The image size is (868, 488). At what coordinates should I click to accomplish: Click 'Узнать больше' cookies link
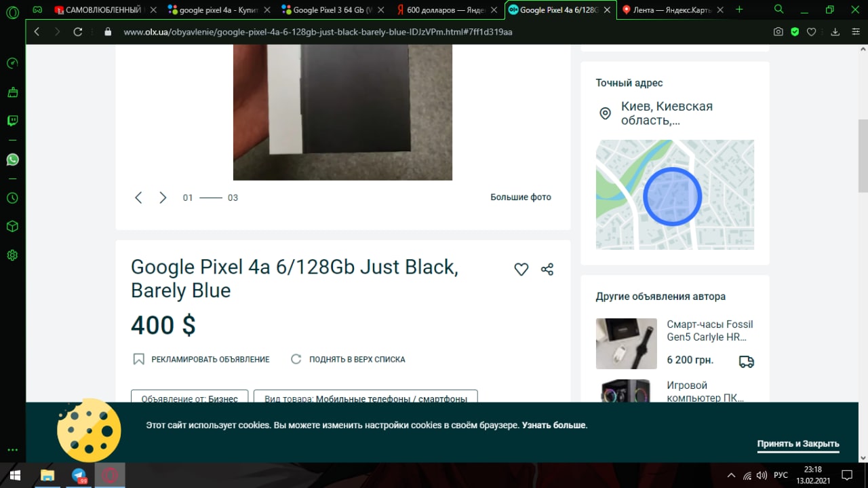tap(553, 426)
